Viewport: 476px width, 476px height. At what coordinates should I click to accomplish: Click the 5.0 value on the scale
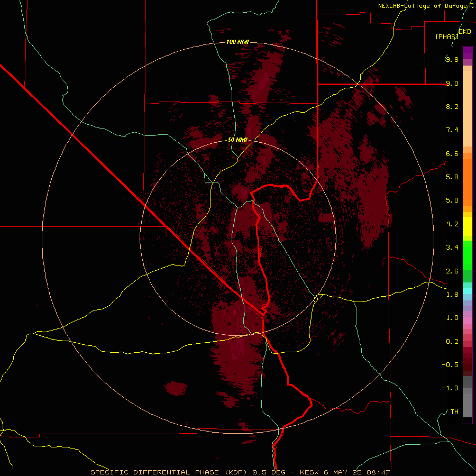pos(452,200)
